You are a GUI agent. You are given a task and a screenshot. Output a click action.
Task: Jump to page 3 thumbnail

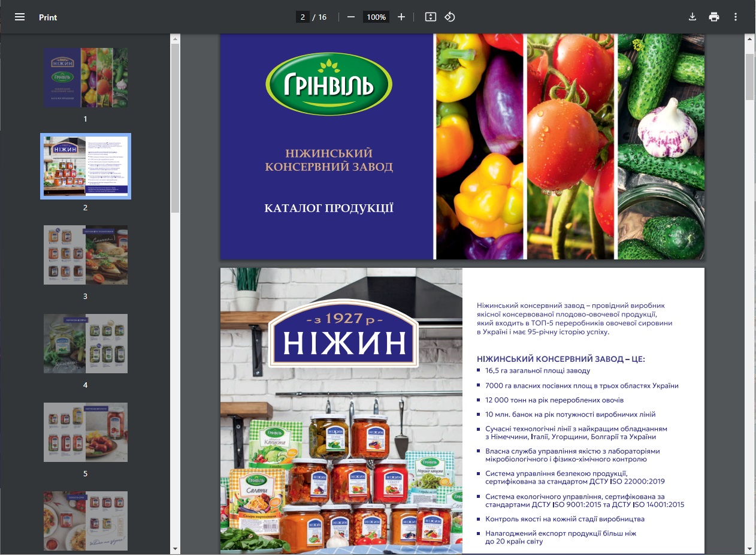coord(85,255)
